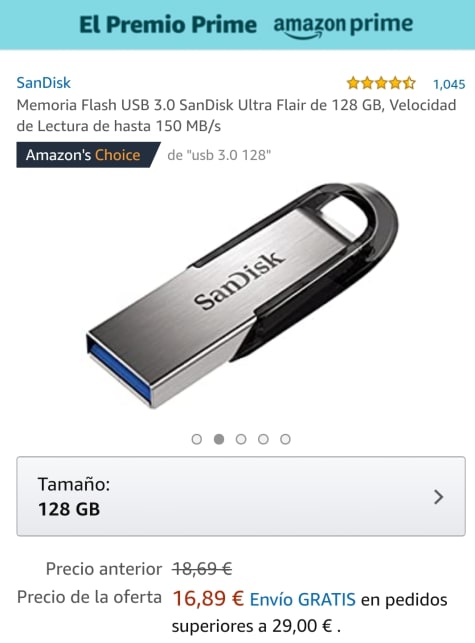475x643 pixels.
Task: Open the star rating summary
Action: (381, 84)
